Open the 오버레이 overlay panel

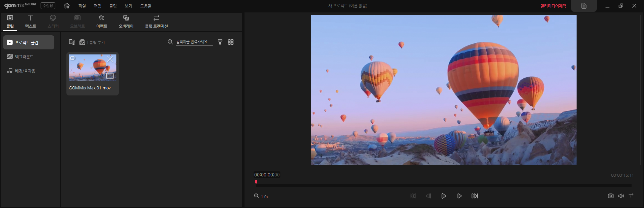(126, 22)
